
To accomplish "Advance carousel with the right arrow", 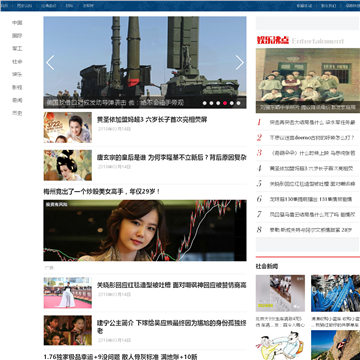I will (x=240, y=63).
